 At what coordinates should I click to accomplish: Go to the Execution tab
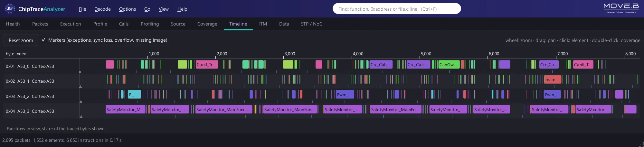click(x=71, y=24)
